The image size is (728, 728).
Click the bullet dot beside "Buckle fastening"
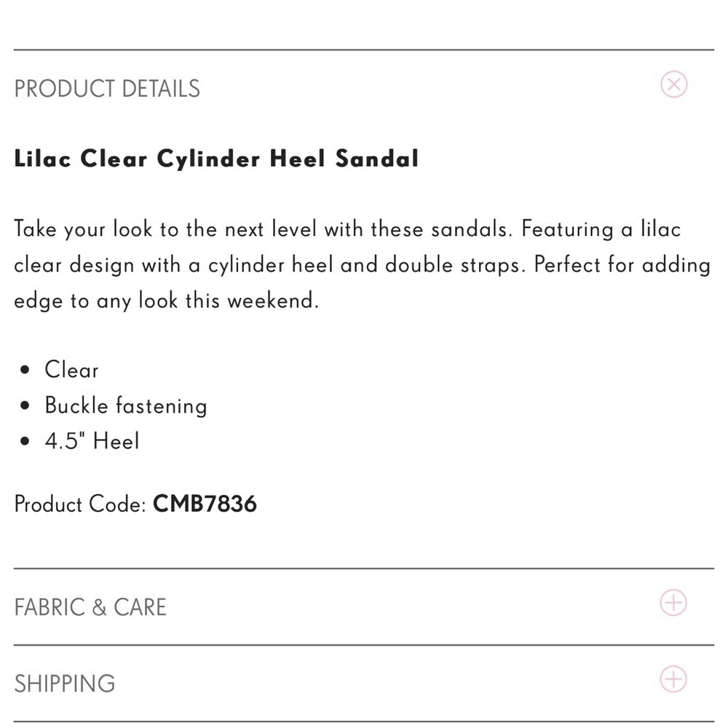[x=26, y=406]
